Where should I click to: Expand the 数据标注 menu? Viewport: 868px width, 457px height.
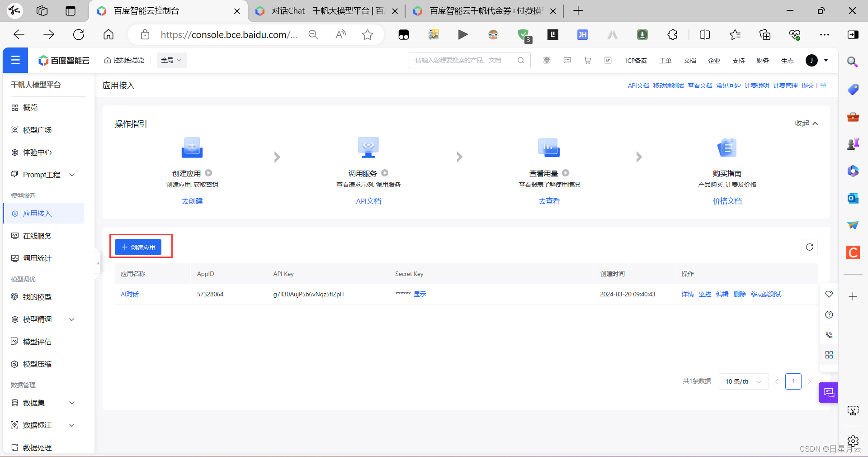point(72,425)
